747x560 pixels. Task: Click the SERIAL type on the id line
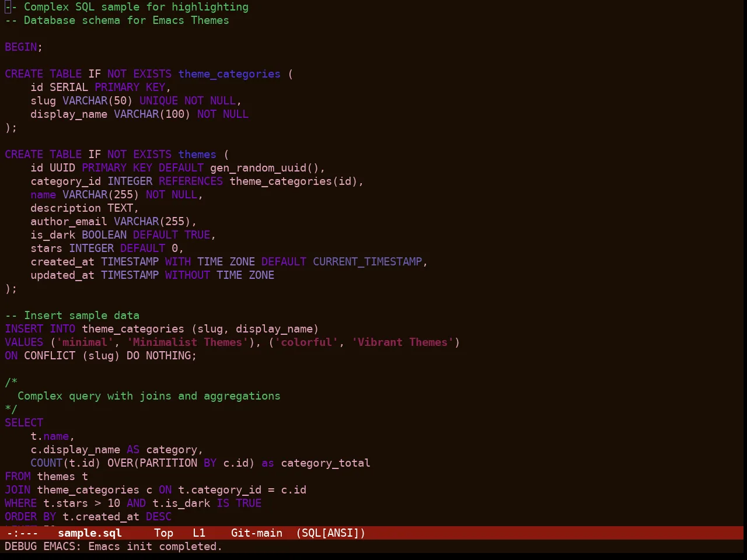tap(69, 87)
